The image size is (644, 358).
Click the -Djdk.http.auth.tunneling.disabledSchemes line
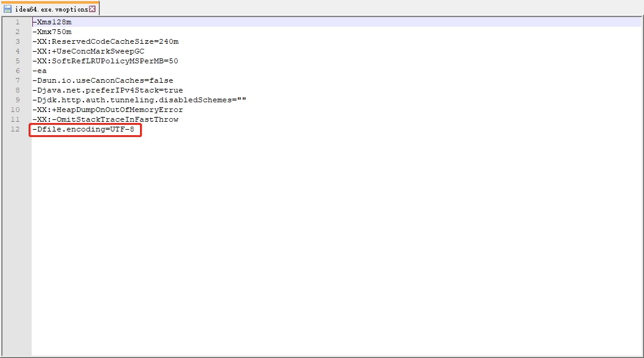click(139, 100)
